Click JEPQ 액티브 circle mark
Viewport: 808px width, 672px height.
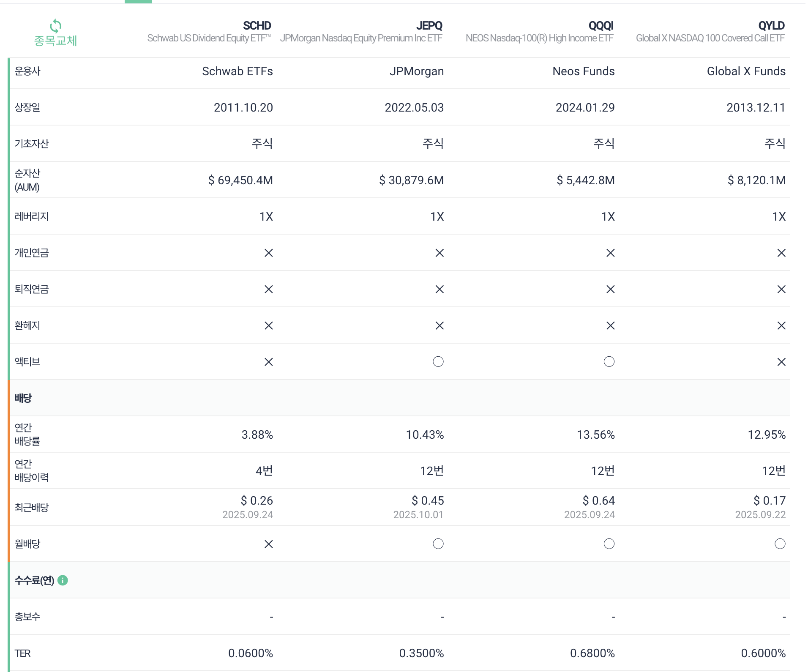(438, 362)
